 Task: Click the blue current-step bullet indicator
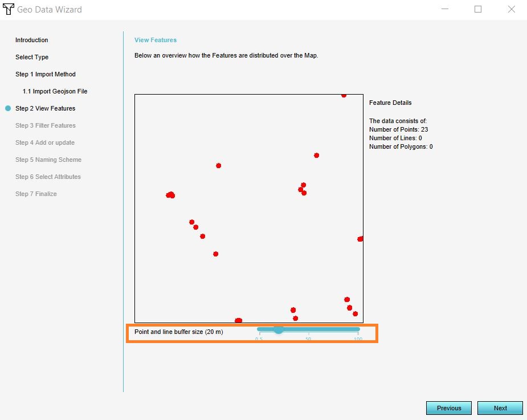click(x=8, y=108)
